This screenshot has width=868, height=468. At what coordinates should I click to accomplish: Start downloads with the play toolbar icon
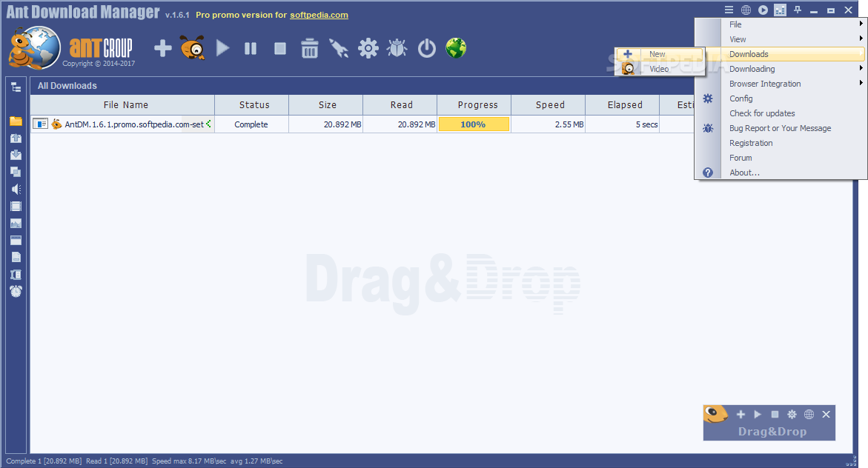[x=222, y=48]
